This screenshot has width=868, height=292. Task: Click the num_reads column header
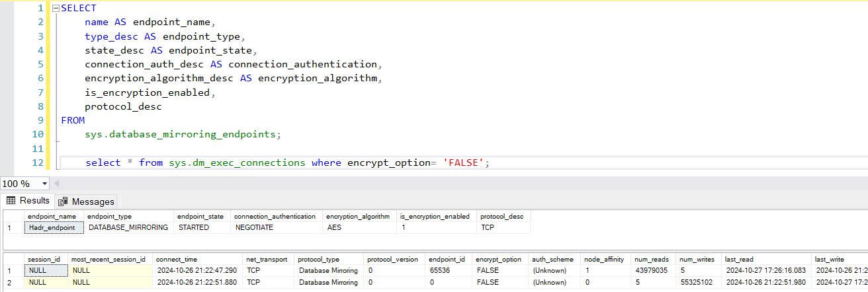pos(654,260)
